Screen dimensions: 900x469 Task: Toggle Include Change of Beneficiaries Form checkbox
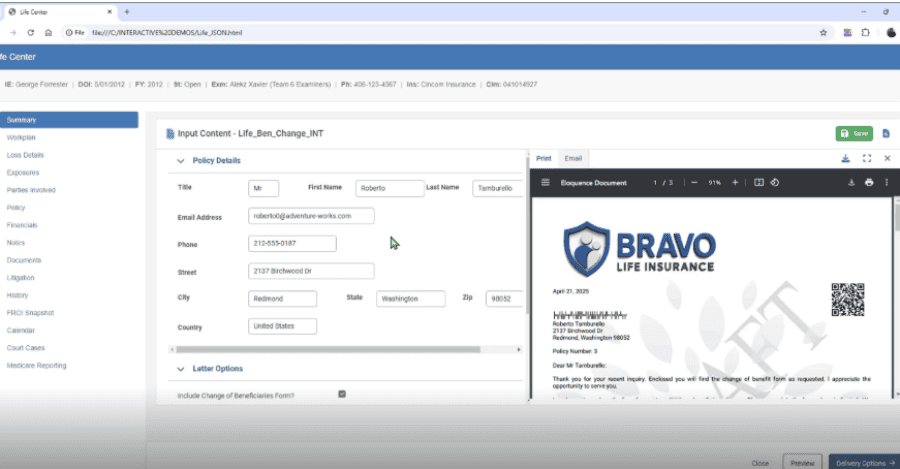pyautogui.click(x=342, y=394)
